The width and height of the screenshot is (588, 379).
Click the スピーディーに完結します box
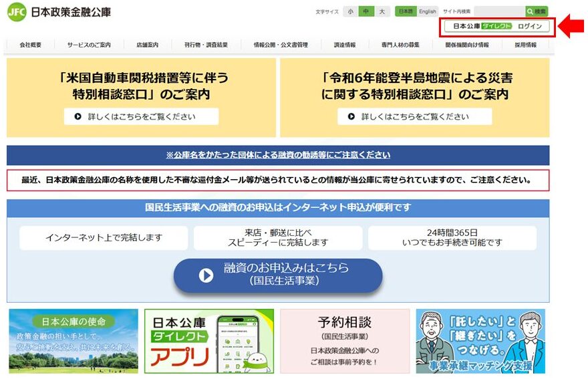[x=278, y=237]
